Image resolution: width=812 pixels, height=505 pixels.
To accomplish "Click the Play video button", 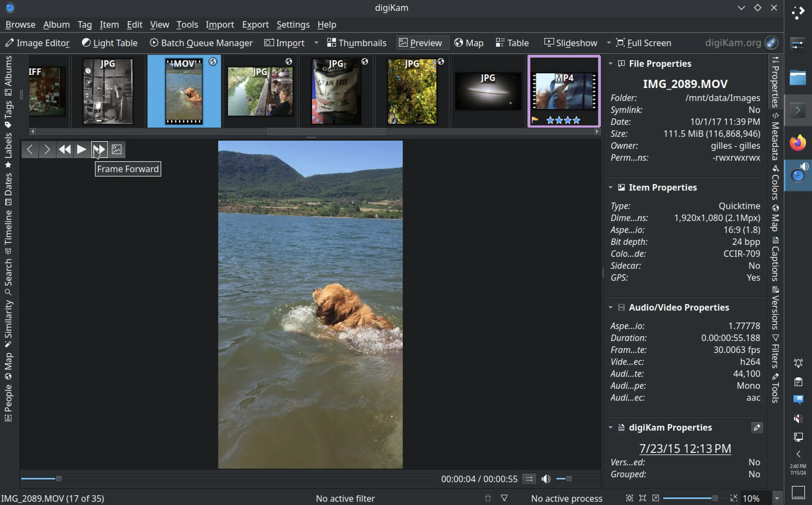I will tap(81, 149).
